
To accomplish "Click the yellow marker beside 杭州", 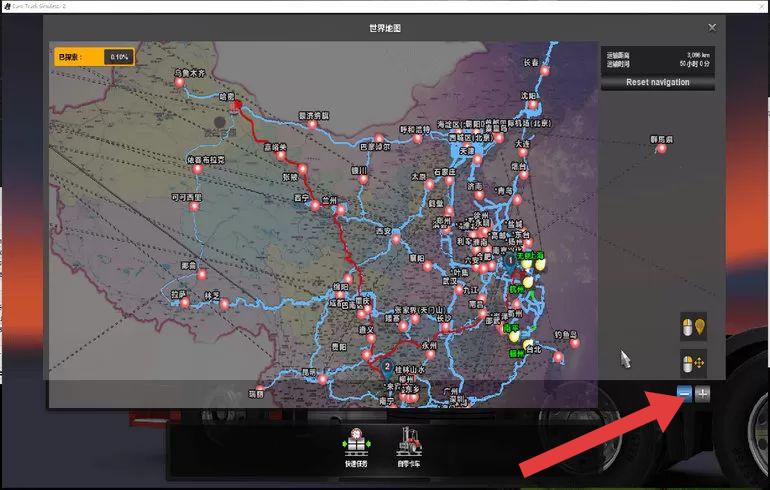I will coord(528,282).
